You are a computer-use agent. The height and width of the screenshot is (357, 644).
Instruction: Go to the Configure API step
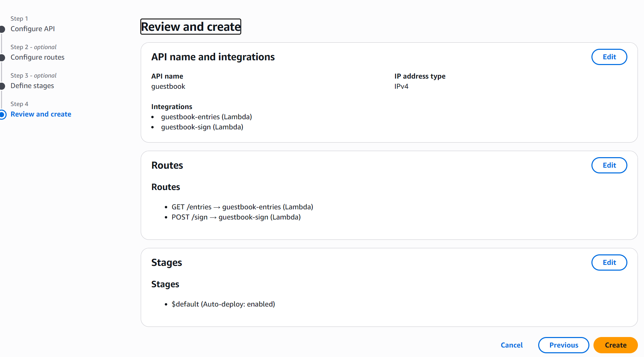pos(33,29)
